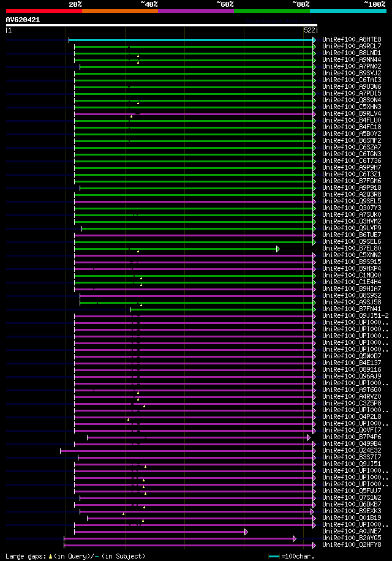Select the UniRef100_A9NN44 label
Image resolution: width=392 pixels, height=561 pixels.
click(x=352, y=60)
